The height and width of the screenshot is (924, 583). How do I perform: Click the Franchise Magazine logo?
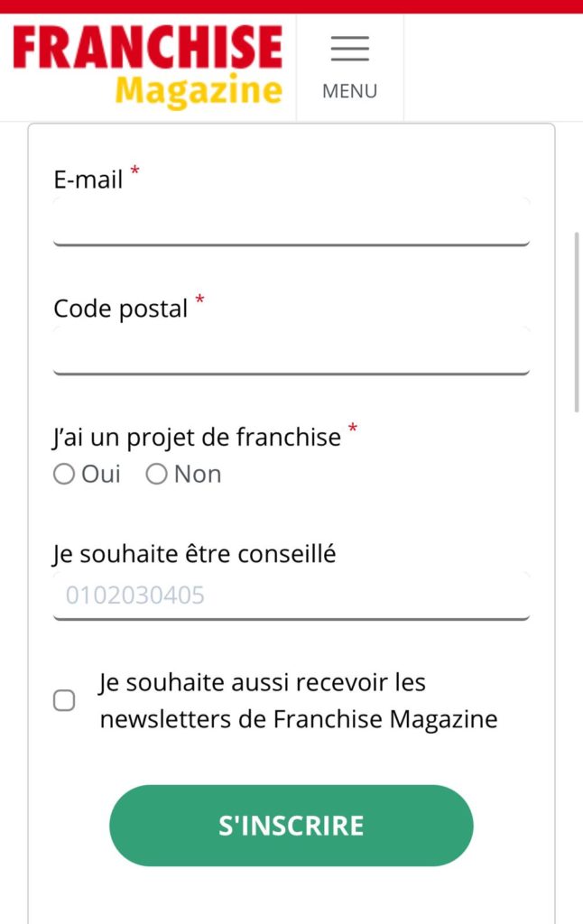click(147, 67)
